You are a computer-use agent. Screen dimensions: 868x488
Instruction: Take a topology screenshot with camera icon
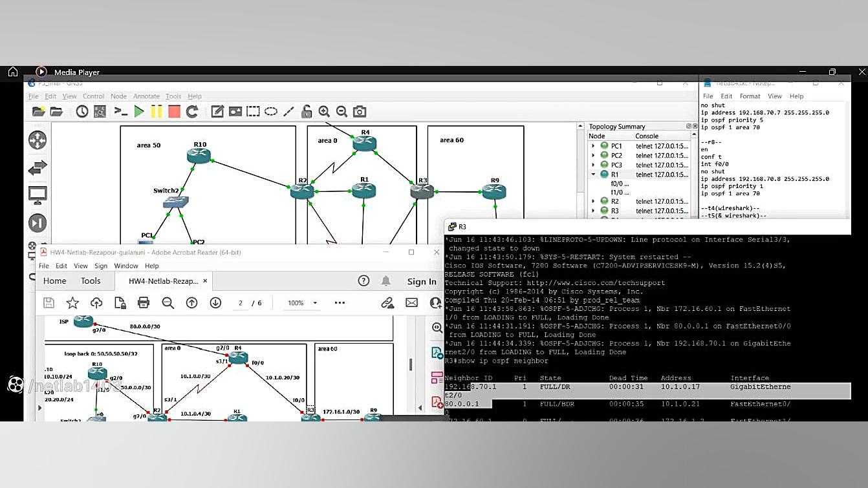pyautogui.click(x=360, y=111)
